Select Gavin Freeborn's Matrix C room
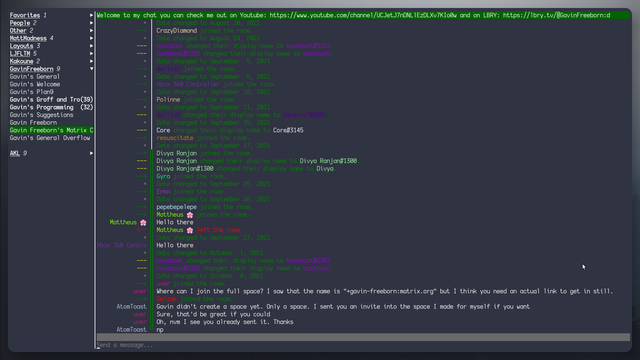The width and height of the screenshot is (640, 360). 51,130
